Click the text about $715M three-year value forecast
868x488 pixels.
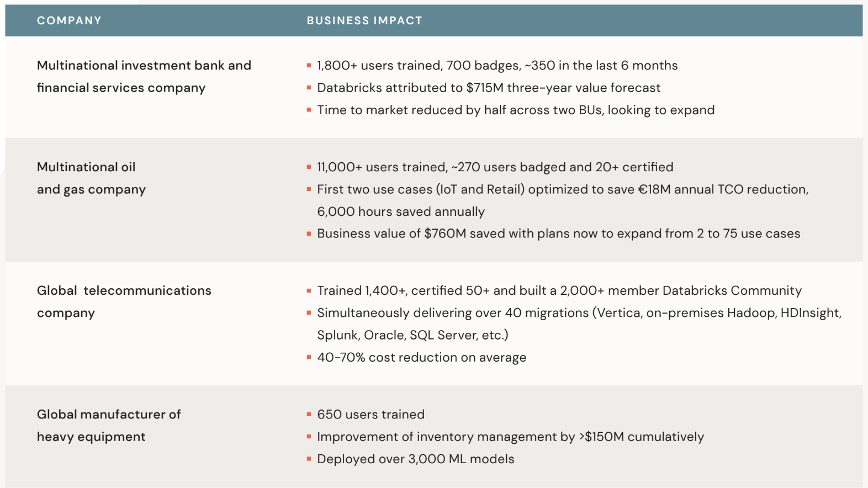[488, 88]
